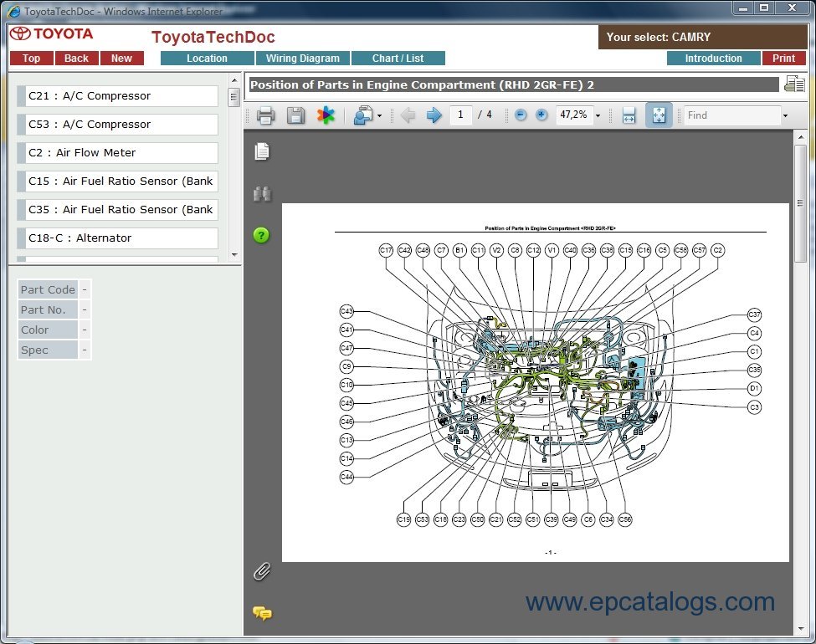Viewport: 816px width, 644px height.
Task: Click the parts list scrollbar down arrow
Action: pos(234,255)
